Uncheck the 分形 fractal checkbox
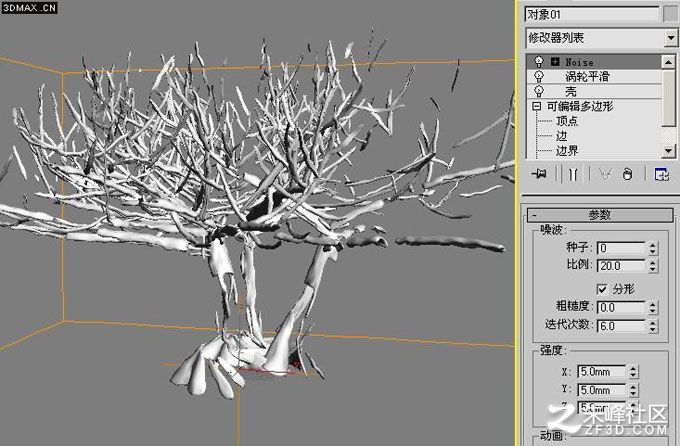680x446 pixels. pyautogui.click(x=602, y=289)
